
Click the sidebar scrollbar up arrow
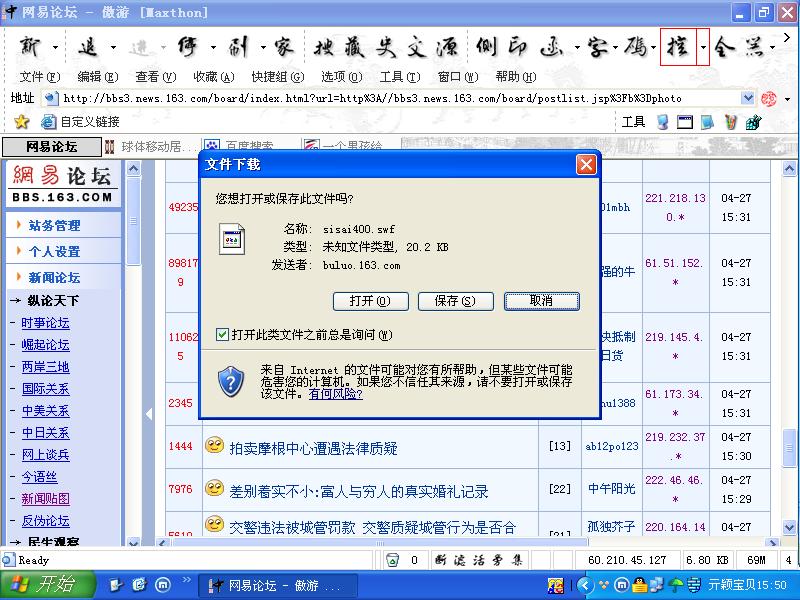click(133, 168)
